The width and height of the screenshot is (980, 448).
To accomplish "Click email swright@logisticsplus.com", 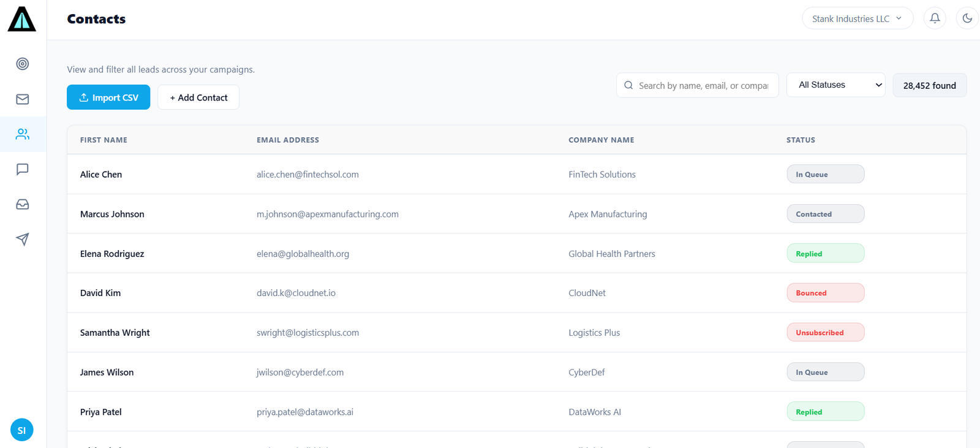I will 307,333.
